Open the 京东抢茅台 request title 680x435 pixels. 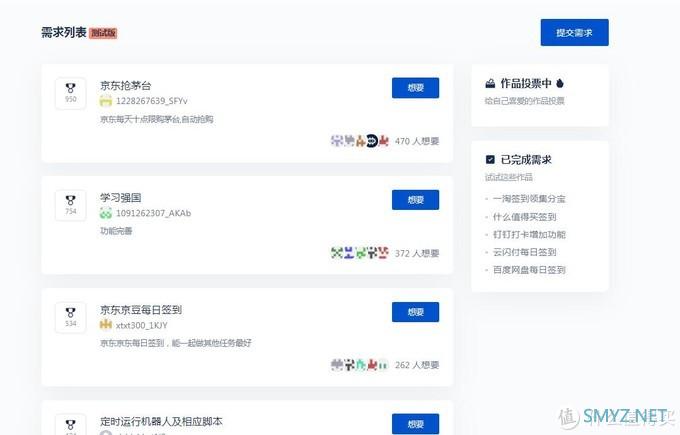coord(125,86)
